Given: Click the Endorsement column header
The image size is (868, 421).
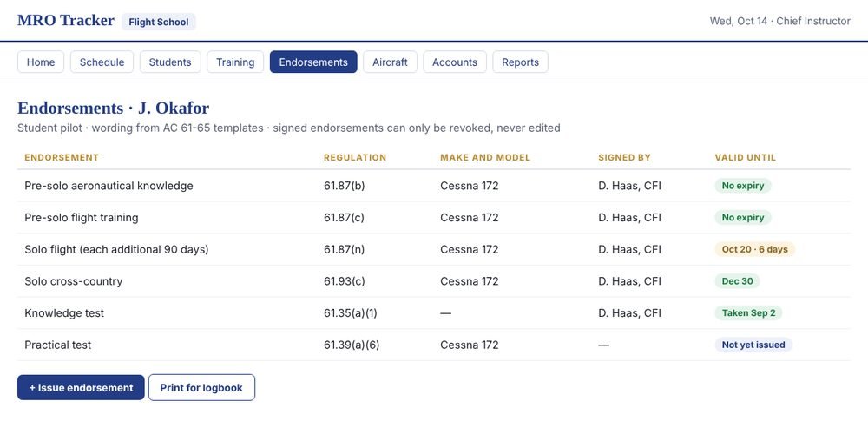Looking at the screenshot, I should tap(62, 157).
